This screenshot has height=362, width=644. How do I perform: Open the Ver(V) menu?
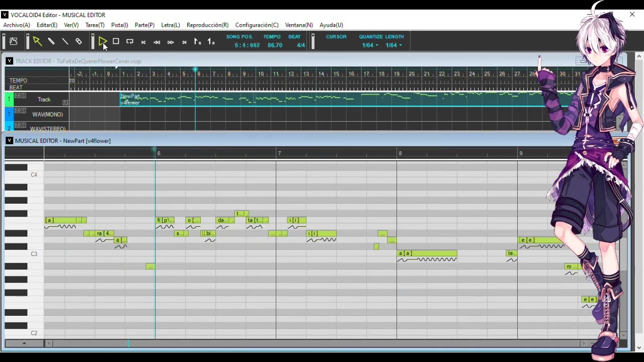[71, 25]
